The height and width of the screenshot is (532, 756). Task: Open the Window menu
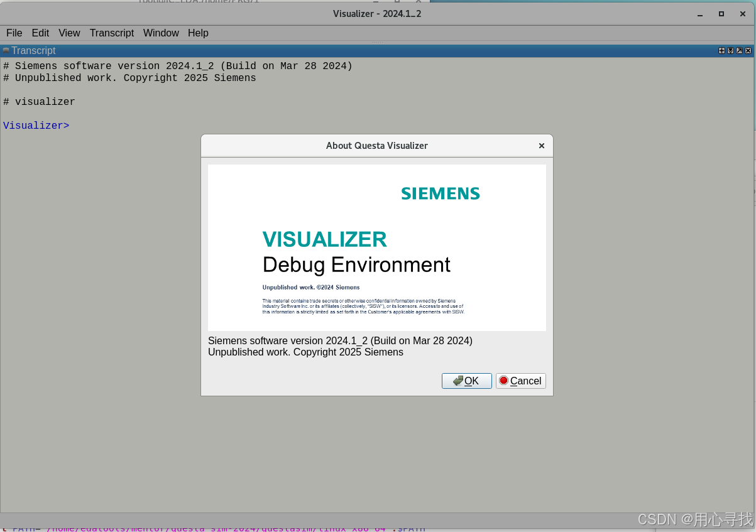pyautogui.click(x=161, y=33)
